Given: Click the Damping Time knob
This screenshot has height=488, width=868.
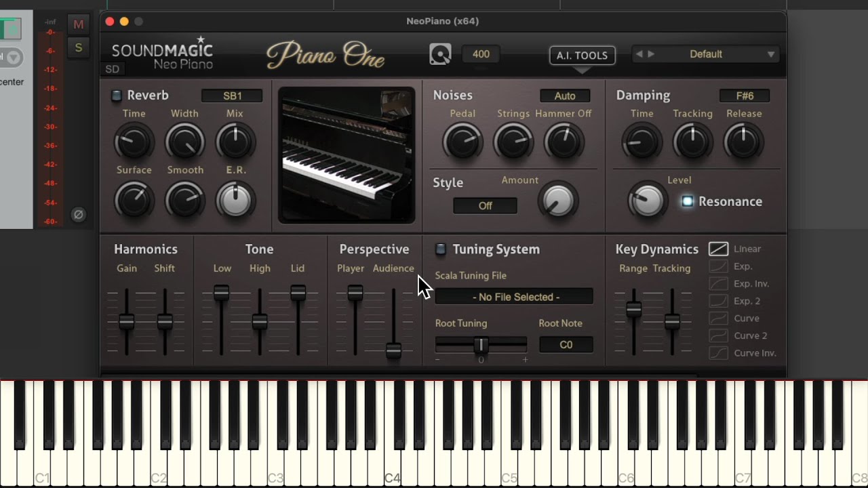Looking at the screenshot, I should pyautogui.click(x=642, y=142).
